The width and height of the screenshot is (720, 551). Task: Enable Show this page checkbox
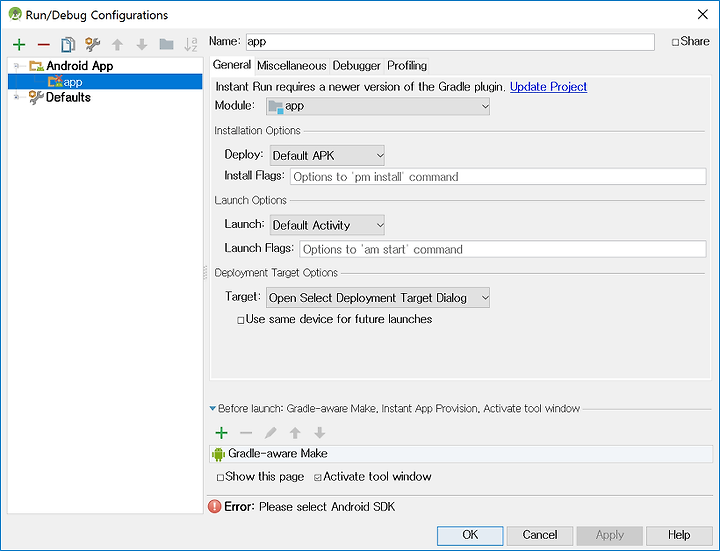[220, 478]
